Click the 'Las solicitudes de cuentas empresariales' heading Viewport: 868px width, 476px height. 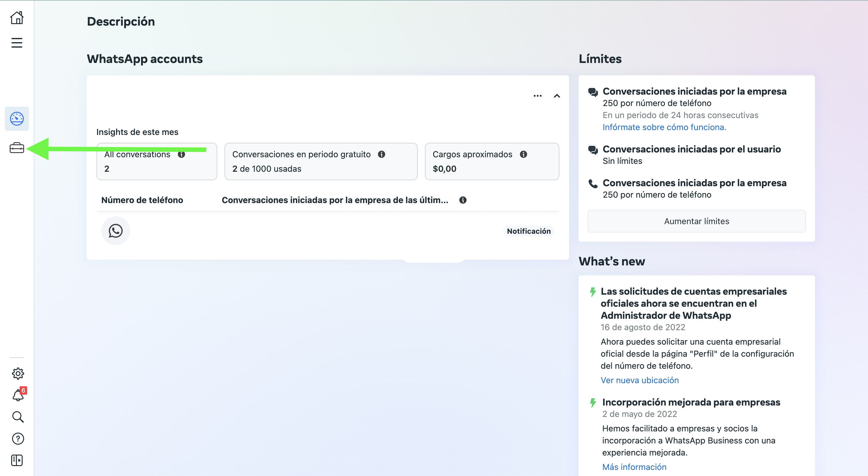[x=694, y=303]
